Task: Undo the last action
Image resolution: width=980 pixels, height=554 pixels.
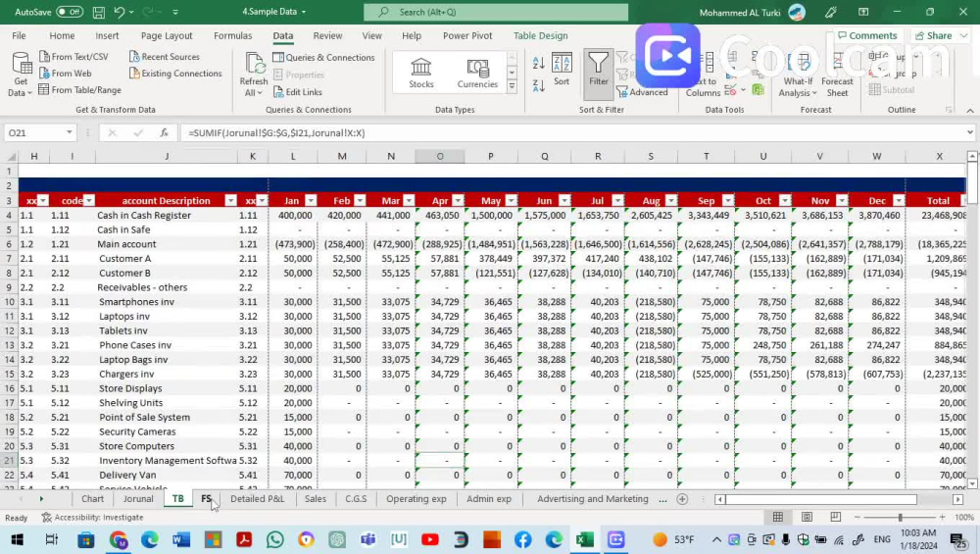Action: (x=119, y=12)
